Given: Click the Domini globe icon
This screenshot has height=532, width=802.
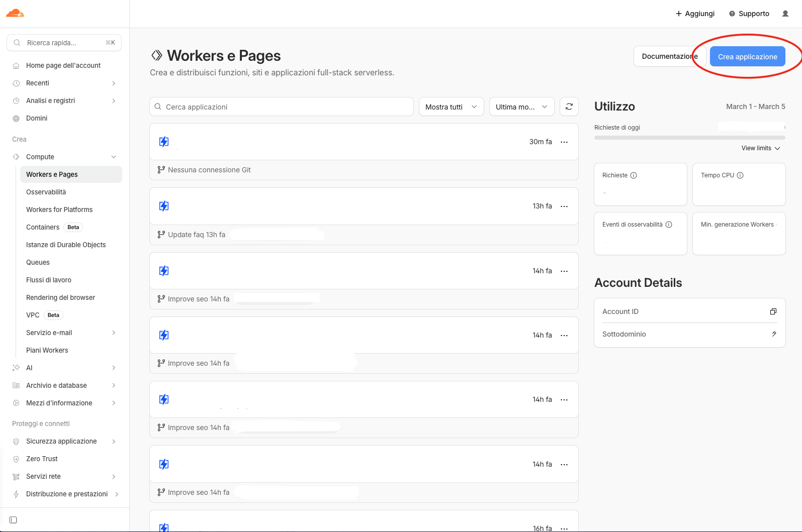Looking at the screenshot, I should pos(16,118).
